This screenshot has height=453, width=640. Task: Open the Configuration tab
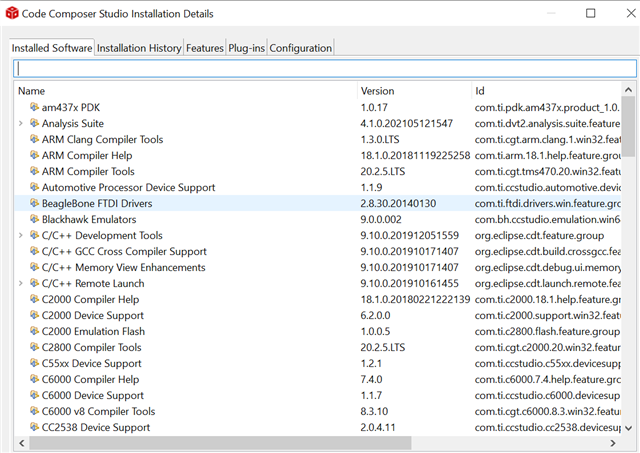click(x=300, y=48)
